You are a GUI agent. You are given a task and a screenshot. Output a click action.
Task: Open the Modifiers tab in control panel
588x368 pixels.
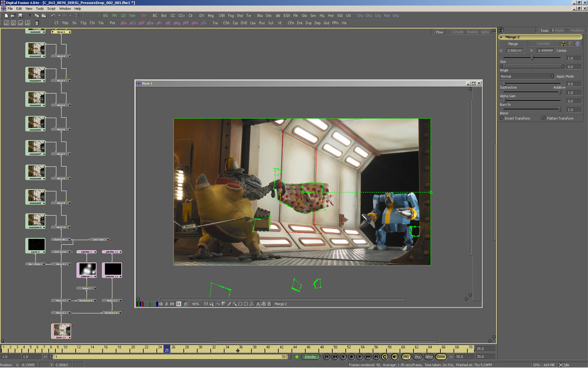pos(577,30)
